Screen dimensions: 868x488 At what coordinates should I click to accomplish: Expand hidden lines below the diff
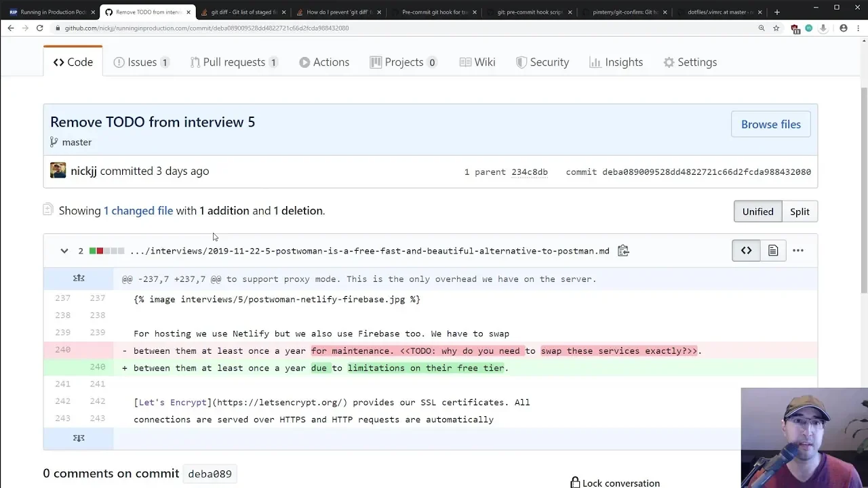coord(79,438)
